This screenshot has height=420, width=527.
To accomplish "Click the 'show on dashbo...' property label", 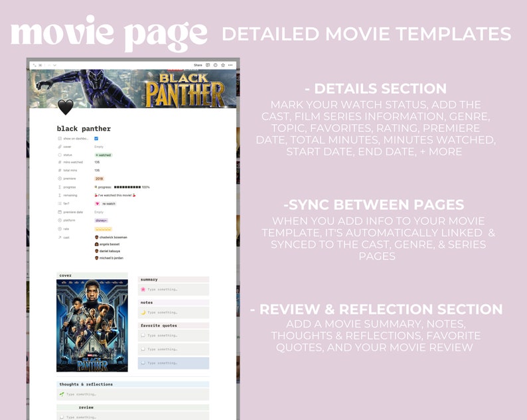I will 76,139.
